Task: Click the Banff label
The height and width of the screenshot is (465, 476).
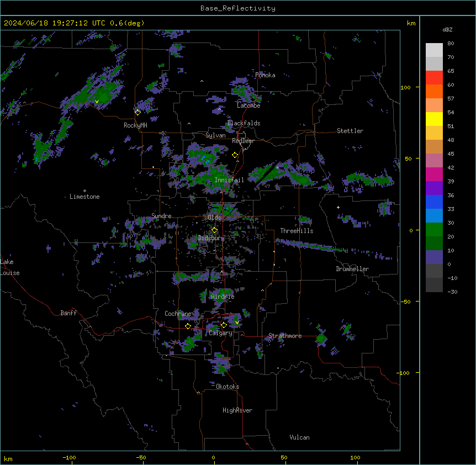Action: coord(68,313)
